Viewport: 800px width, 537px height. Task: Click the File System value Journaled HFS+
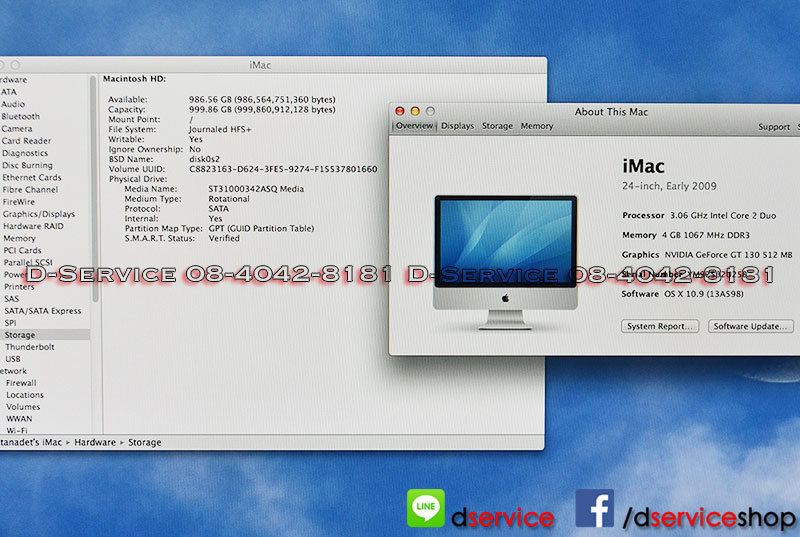(220, 129)
